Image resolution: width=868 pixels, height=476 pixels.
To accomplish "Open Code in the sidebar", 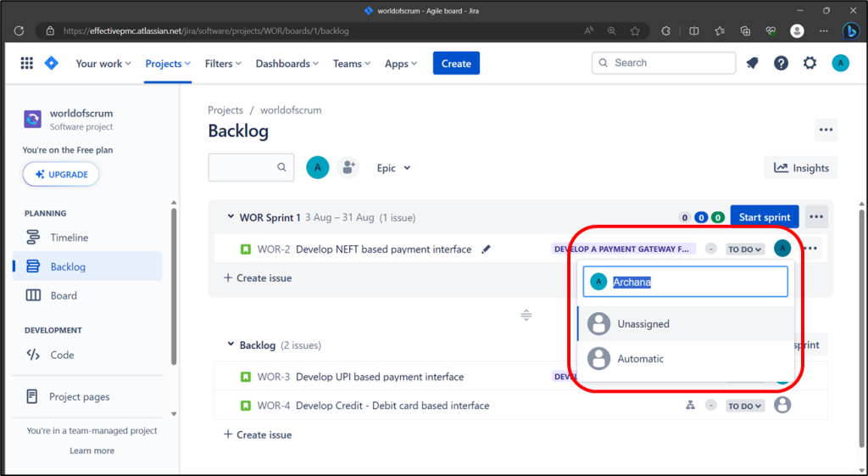I will coord(87,355).
